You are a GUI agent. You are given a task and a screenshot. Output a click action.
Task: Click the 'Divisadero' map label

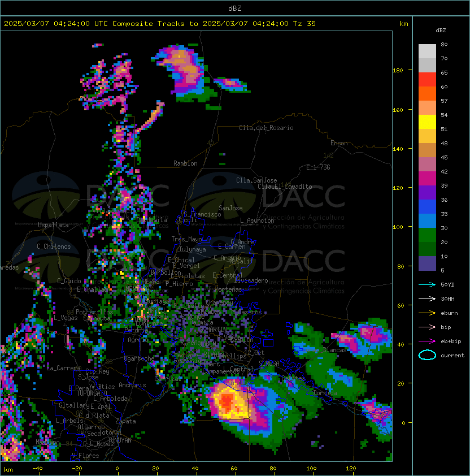tap(251, 280)
